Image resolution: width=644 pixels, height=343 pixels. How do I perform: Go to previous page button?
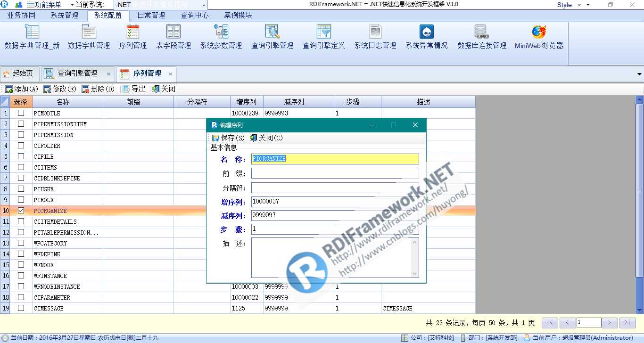pyautogui.click(x=568, y=323)
